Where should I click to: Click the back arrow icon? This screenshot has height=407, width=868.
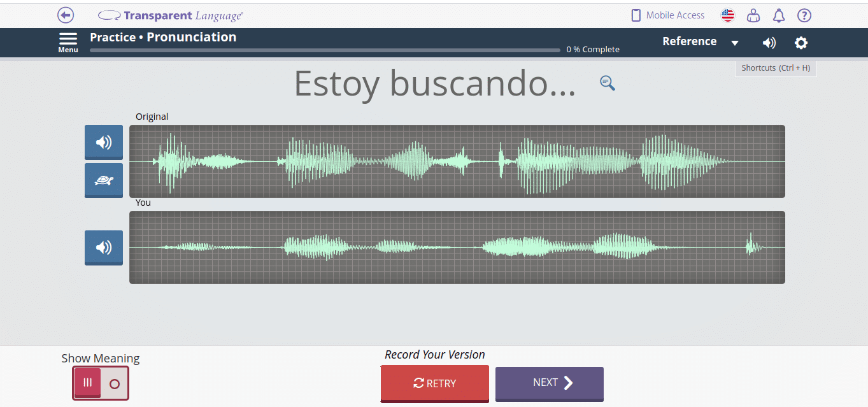click(x=66, y=15)
